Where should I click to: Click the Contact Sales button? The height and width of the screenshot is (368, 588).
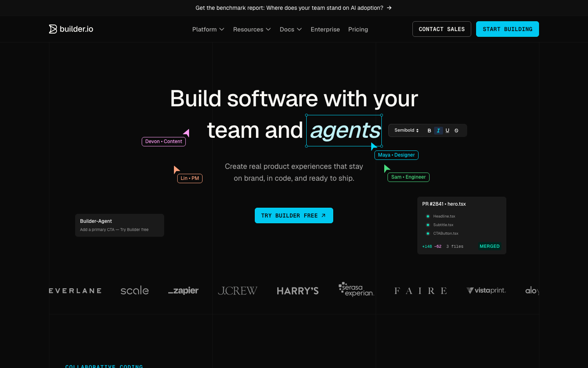point(442,29)
